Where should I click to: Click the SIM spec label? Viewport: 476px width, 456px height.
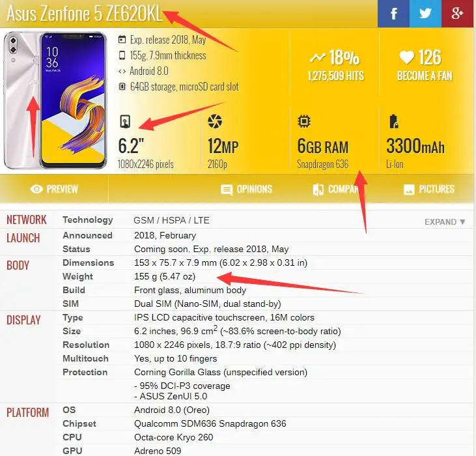point(70,304)
